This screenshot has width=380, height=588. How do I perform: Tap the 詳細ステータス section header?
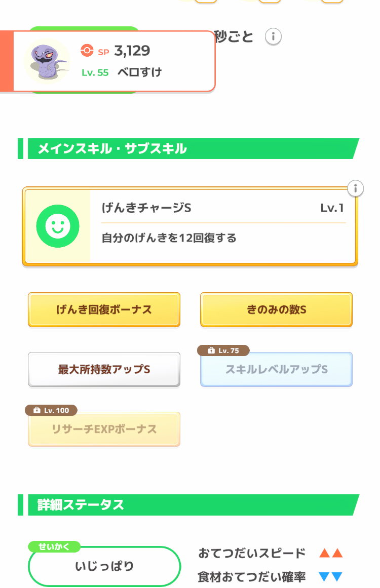tap(81, 505)
